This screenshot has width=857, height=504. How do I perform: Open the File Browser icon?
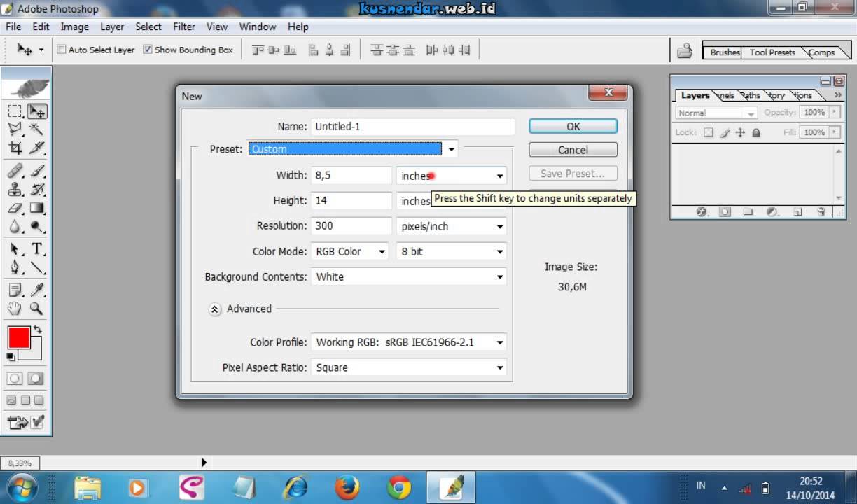684,51
